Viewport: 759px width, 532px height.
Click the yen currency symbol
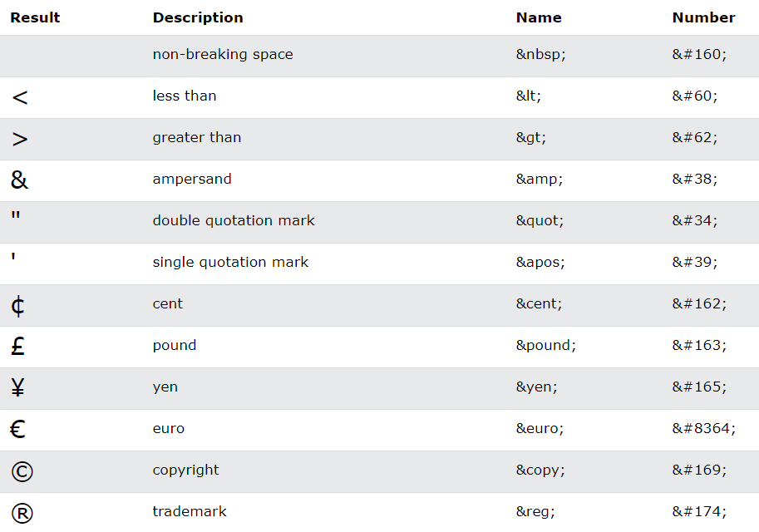(18, 387)
